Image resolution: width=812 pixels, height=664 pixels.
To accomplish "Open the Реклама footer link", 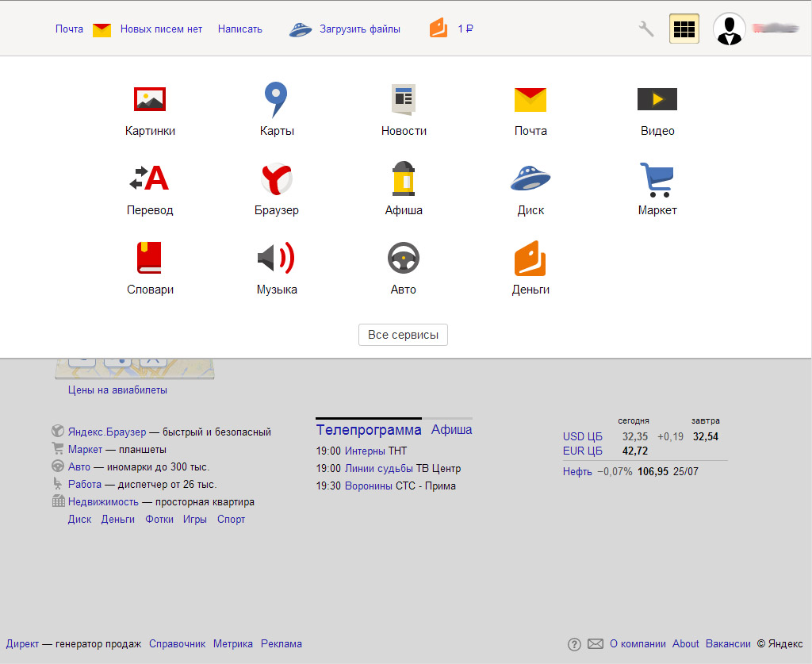I will click(x=282, y=644).
